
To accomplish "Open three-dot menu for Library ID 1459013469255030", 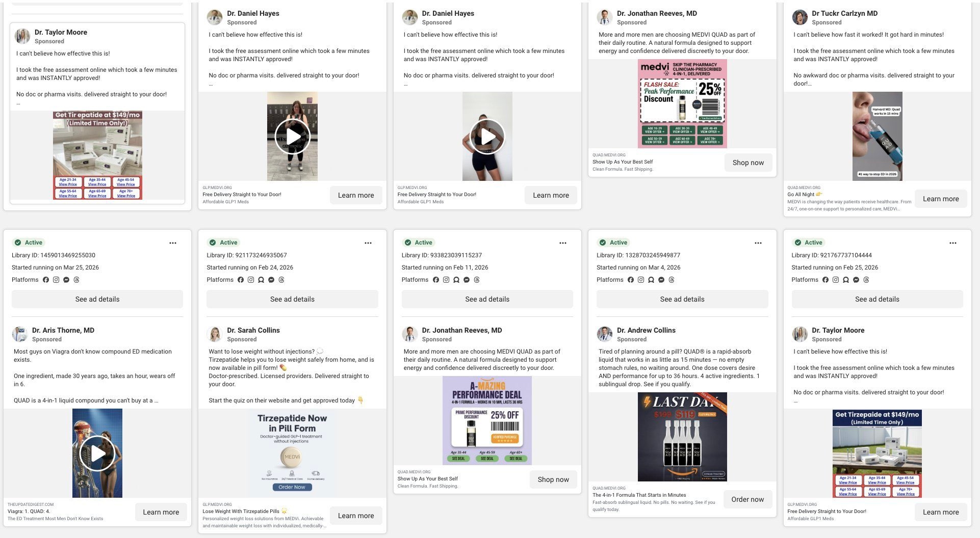I will pyautogui.click(x=173, y=243).
